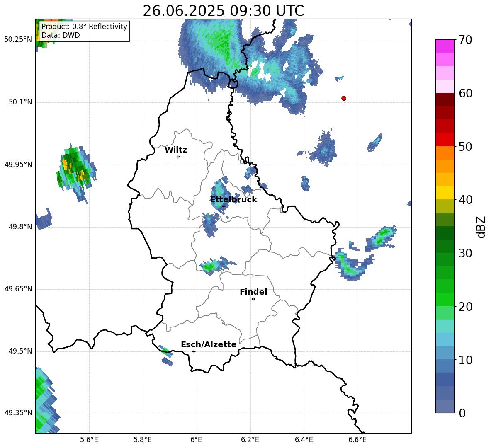The height and width of the screenshot is (448, 491).
Task: Click the 6°E longitude label
Action: [x=196, y=440]
